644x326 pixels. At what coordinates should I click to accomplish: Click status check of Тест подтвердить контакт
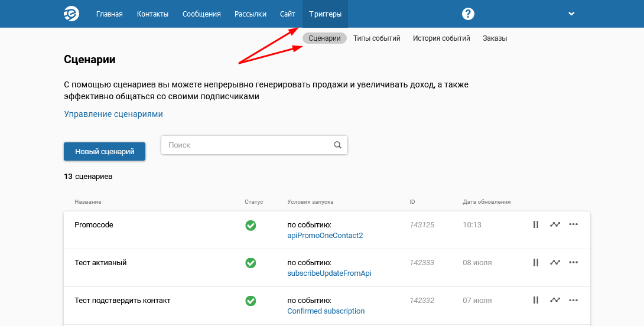pos(251,301)
